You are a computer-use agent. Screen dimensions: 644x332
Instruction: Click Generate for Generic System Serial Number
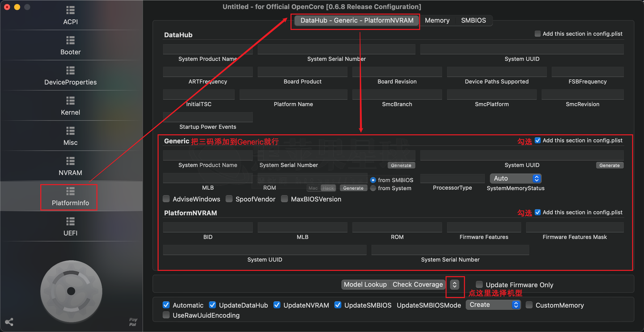click(401, 165)
